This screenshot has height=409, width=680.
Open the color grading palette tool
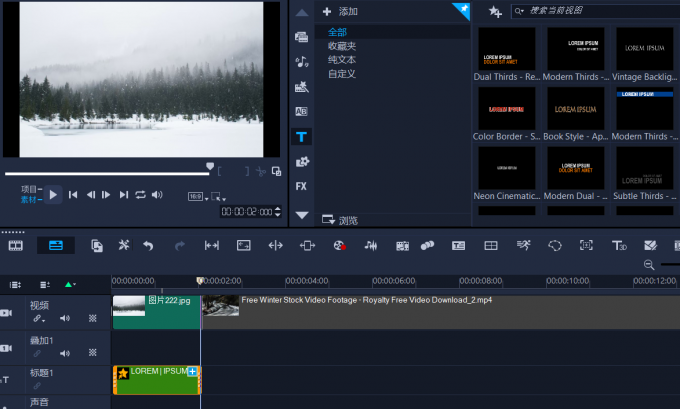coord(340,246)
